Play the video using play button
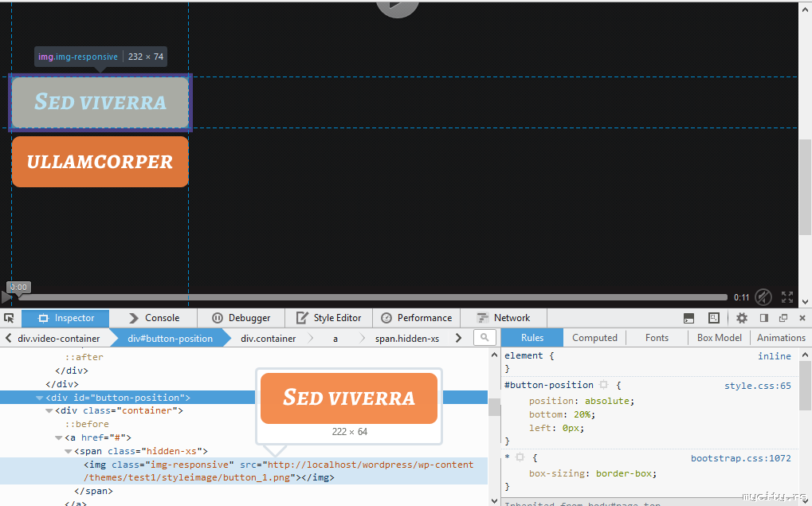The image size is (812, 506). tap(7, 298)
